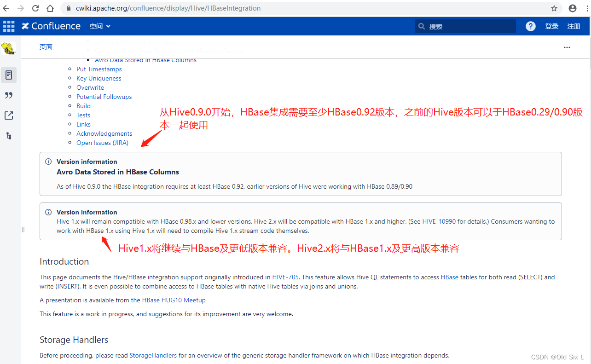Go back to previous browser page
The height and width of the screenshot is (364, 591).
6,8
